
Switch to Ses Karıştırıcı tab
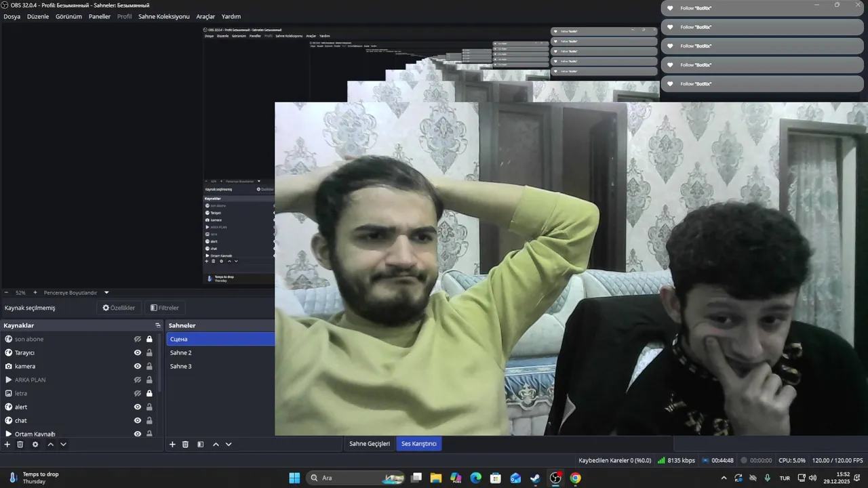pyautogui.click(x=419, y=443)
